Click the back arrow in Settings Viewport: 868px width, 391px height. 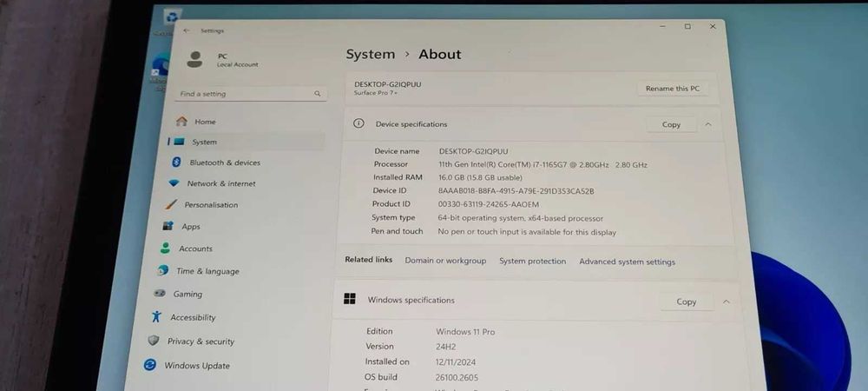[187, 30]
